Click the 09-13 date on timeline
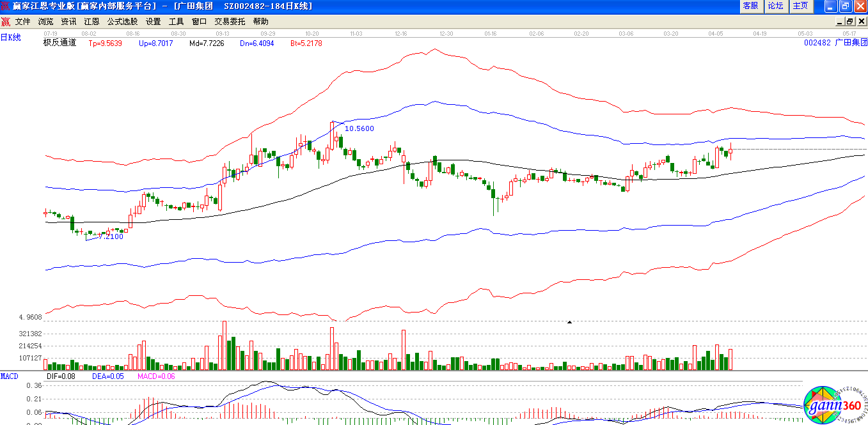 click(x=223, y=33)
